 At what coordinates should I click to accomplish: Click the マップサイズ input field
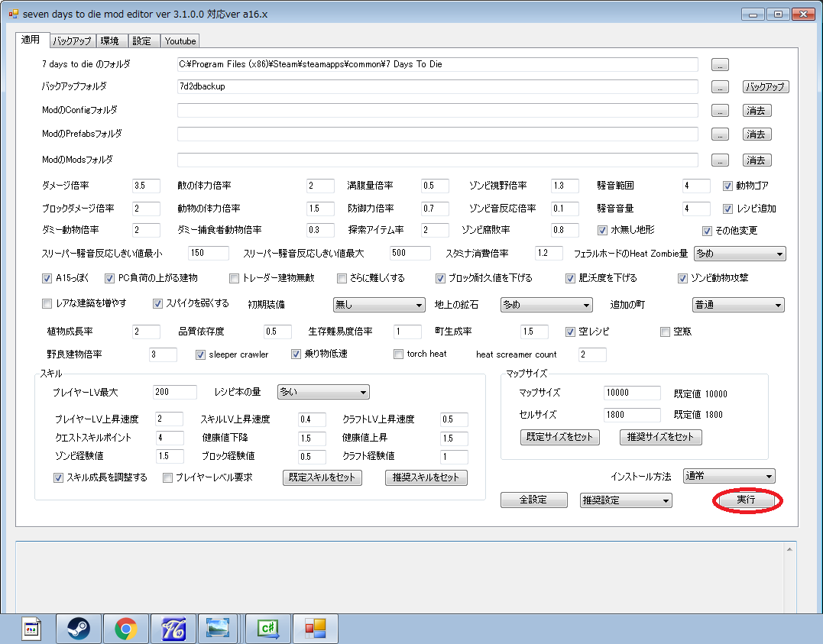tap(632, 393)
